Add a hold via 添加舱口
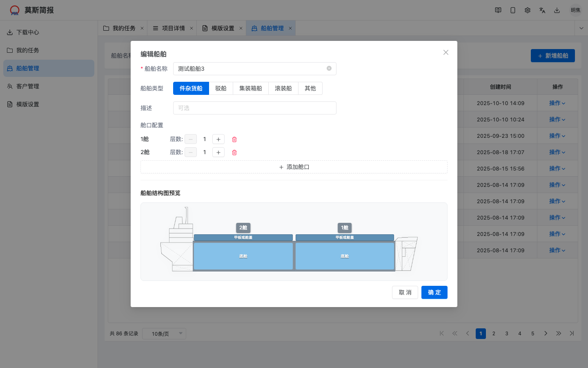 click(x=294, y=167)
